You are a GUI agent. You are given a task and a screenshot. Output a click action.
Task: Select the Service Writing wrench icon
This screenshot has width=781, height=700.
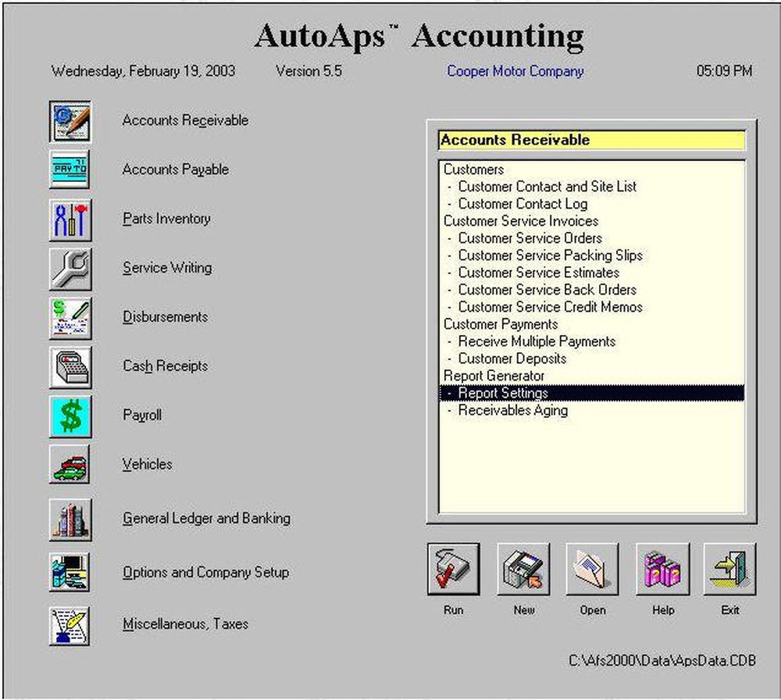coord(70,269)
